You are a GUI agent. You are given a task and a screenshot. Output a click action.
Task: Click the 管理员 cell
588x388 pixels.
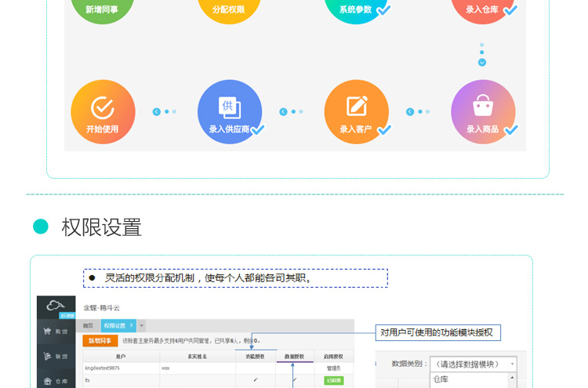[333, 368]
